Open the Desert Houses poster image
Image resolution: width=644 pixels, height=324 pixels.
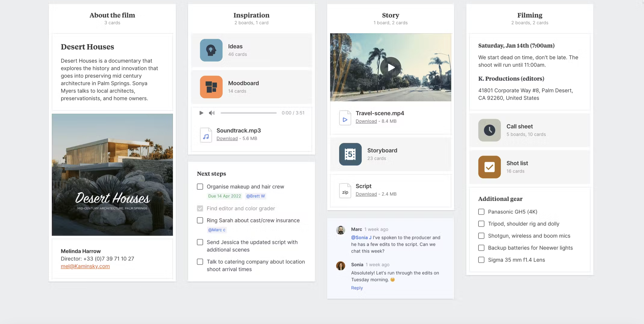(x=112, y=175)
